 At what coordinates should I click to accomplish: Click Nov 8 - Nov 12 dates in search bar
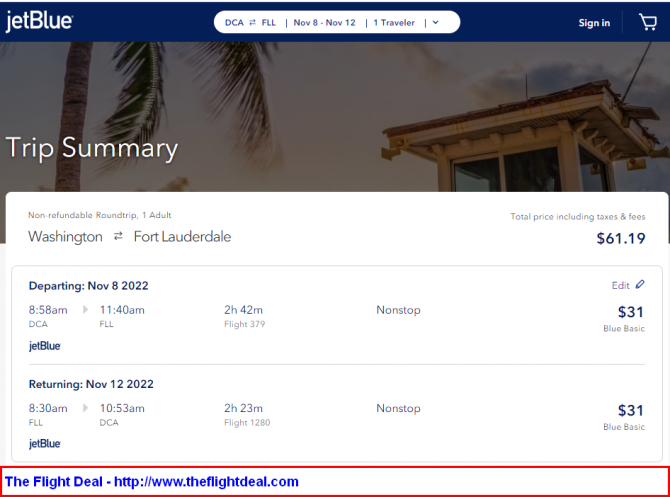[324, 23]
